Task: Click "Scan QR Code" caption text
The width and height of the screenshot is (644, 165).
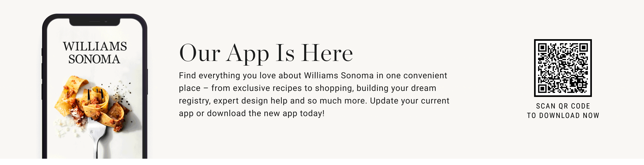Action: pos(563,106)
